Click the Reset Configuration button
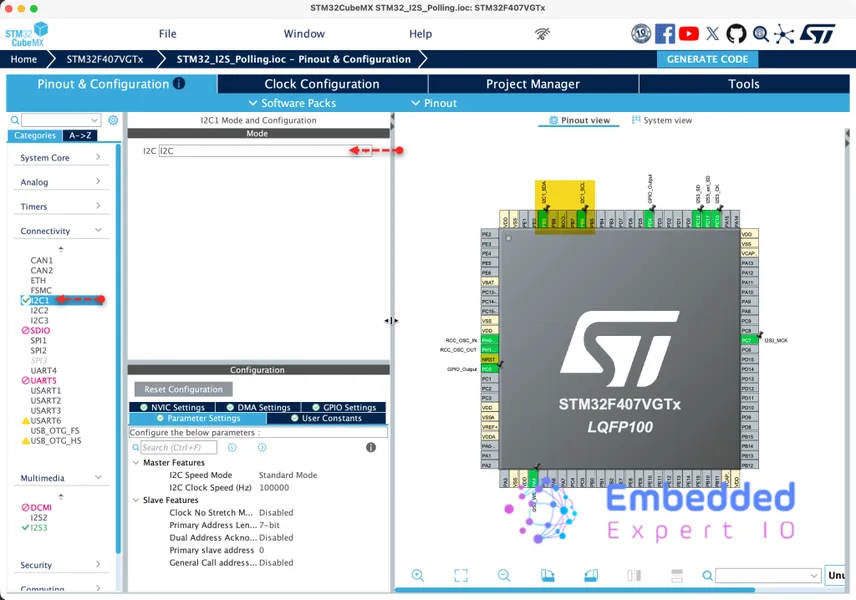 [x=183, y=389]
